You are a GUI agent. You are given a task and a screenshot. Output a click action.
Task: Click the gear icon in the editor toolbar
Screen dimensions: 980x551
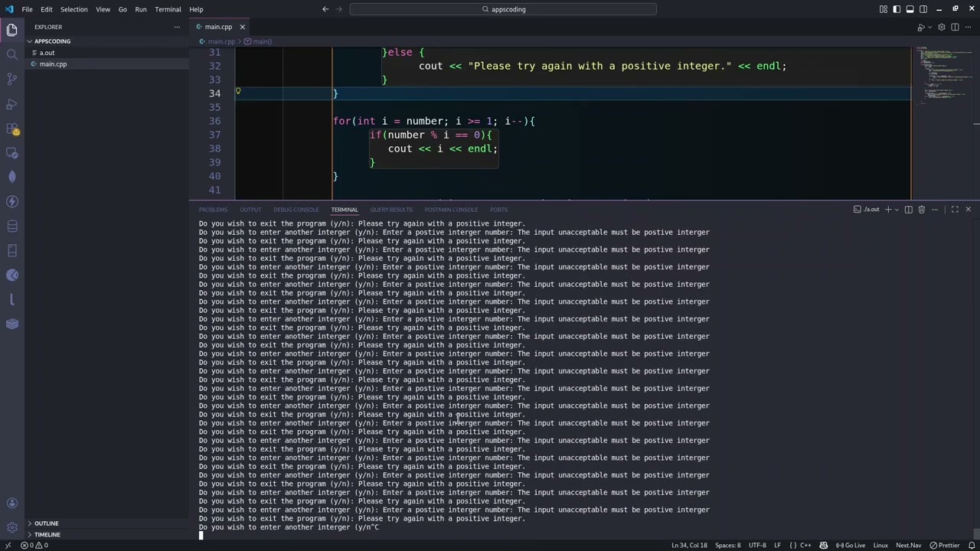942,27
